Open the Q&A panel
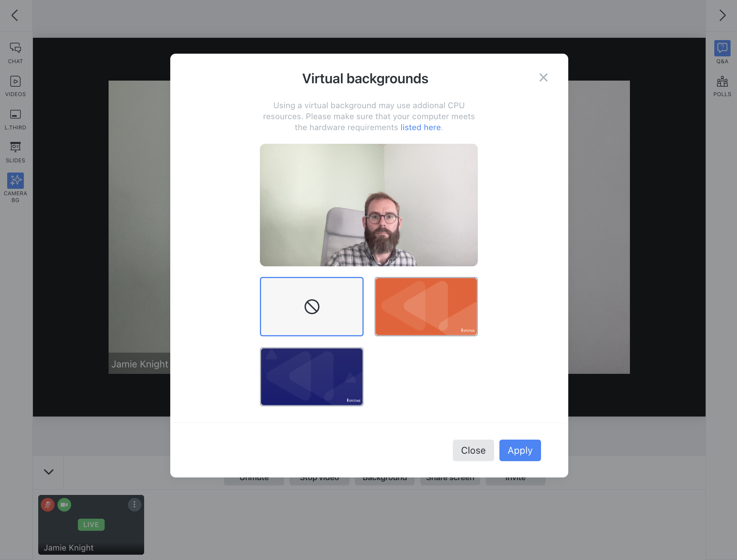737x560 pixels. (722, 53)
